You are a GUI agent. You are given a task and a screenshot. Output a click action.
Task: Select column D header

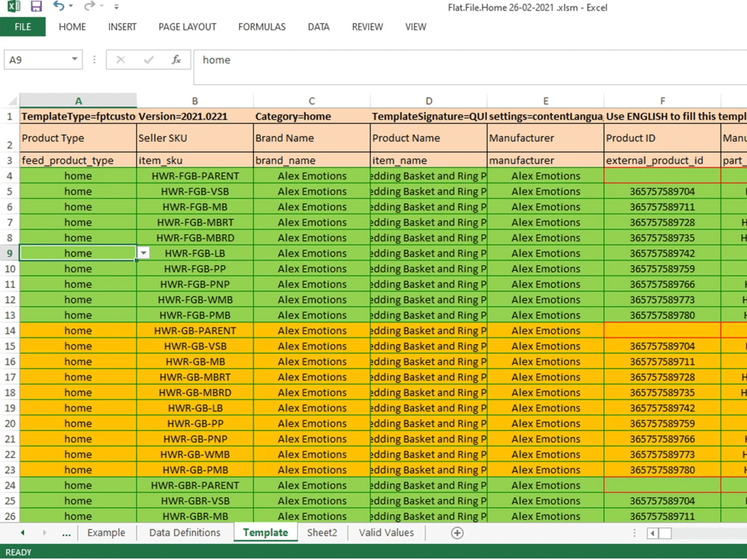pyautogui.click(x=429, y=101)
